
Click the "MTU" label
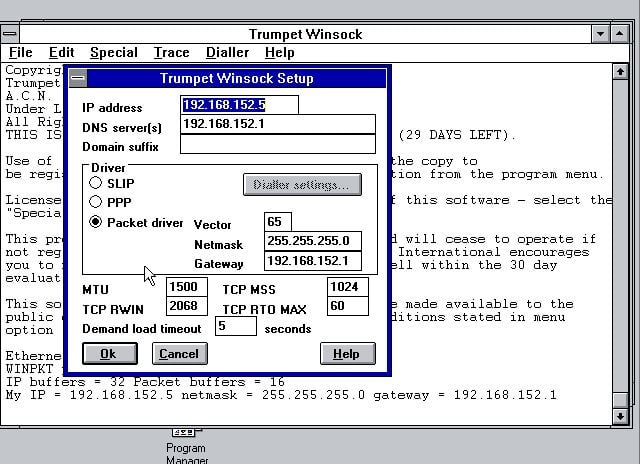[96, 290]
